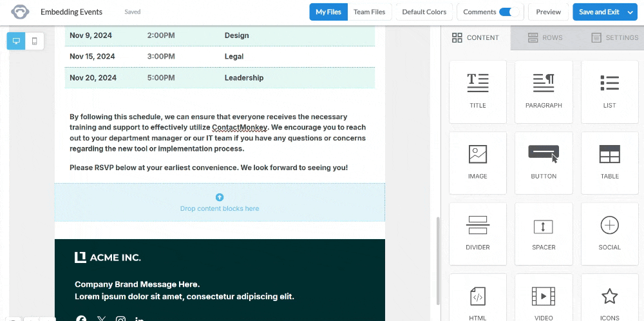Screen dimensions: 644x321
Task: Click the Nov 15, 2024 table cell
Action: tap(92, 56)
